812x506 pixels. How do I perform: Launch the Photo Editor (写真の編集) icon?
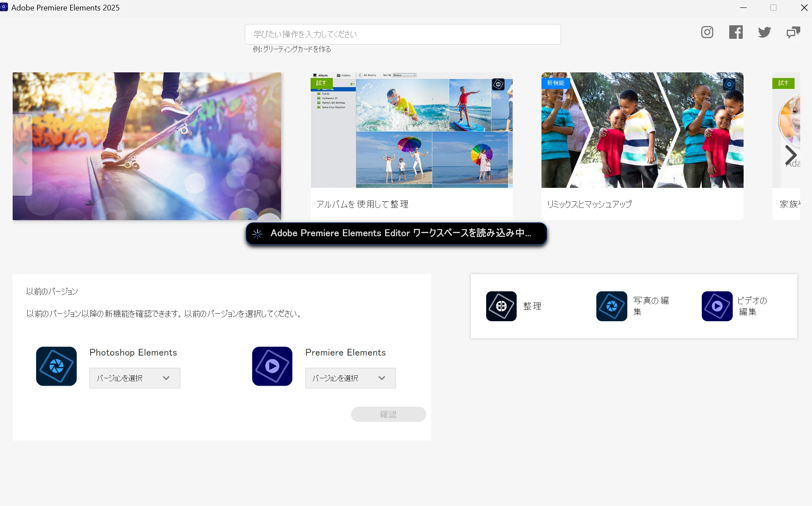(x=612, y=306)
